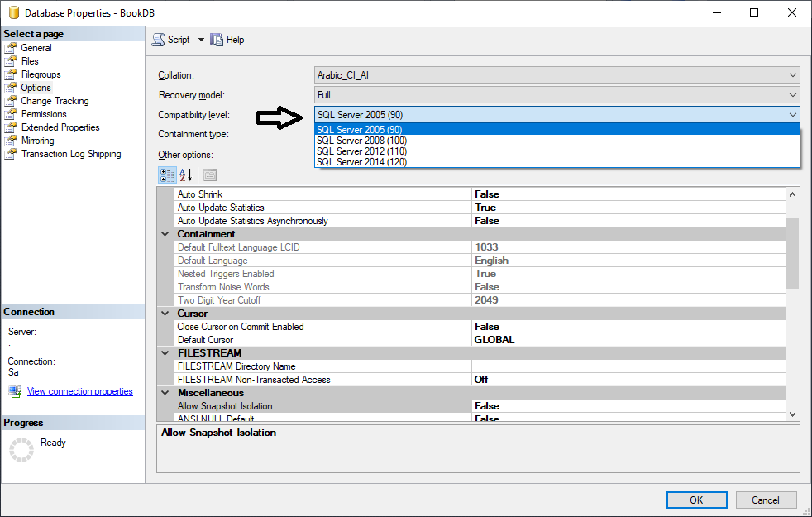Click the Property Pages grid icon

click(210, 175)
